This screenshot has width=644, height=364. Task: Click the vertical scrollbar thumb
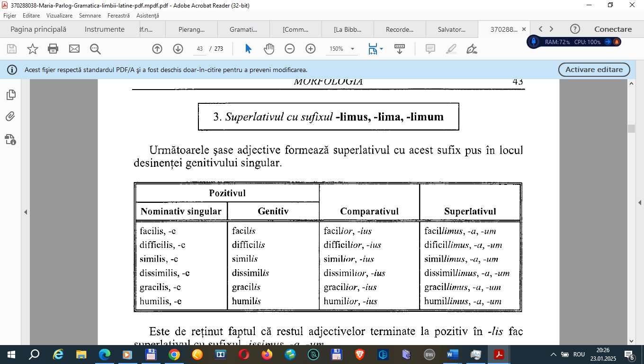tap(631, 129)
